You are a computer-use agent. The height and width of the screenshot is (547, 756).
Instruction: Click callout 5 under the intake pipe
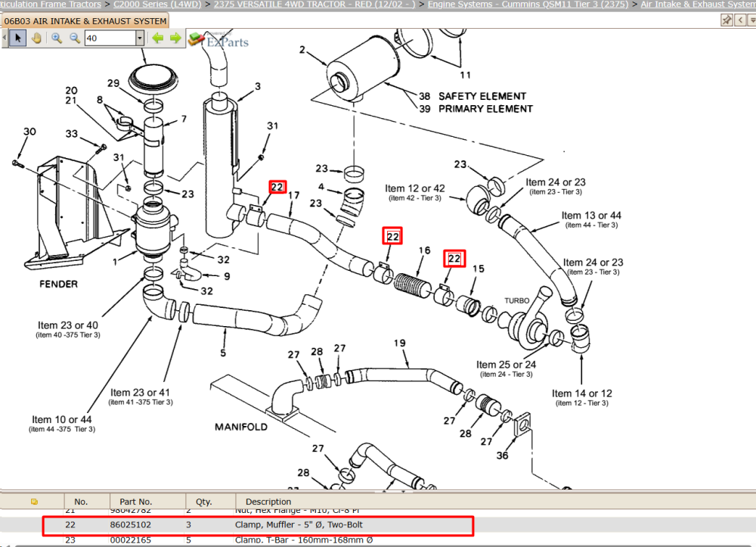[223, 353]
